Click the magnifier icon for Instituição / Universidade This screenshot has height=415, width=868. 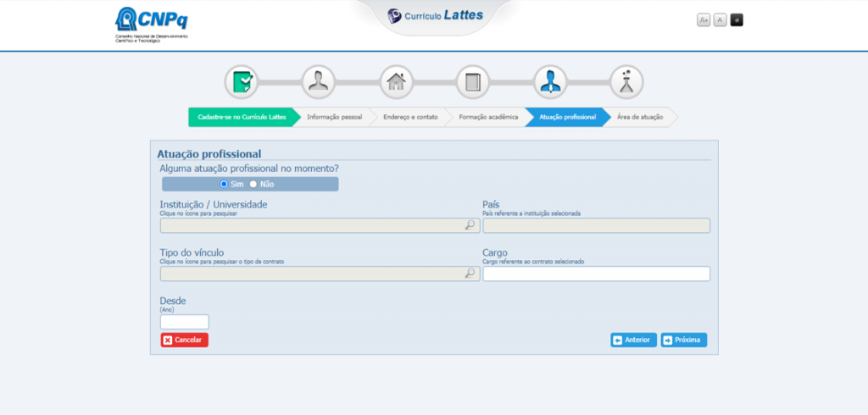point(470,225)
